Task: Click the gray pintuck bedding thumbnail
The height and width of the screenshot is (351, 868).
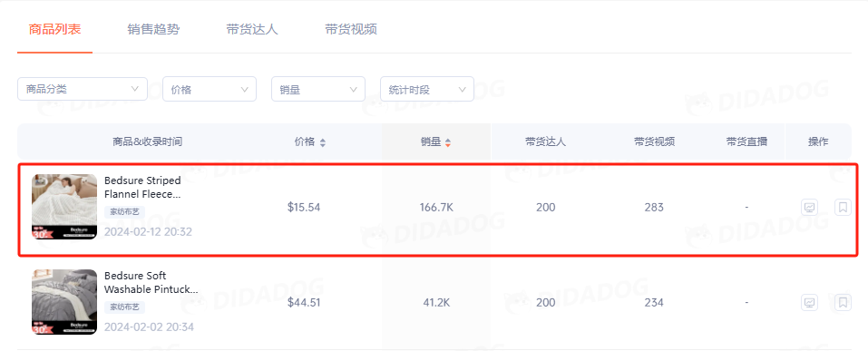Action: [x=64, y=302]
